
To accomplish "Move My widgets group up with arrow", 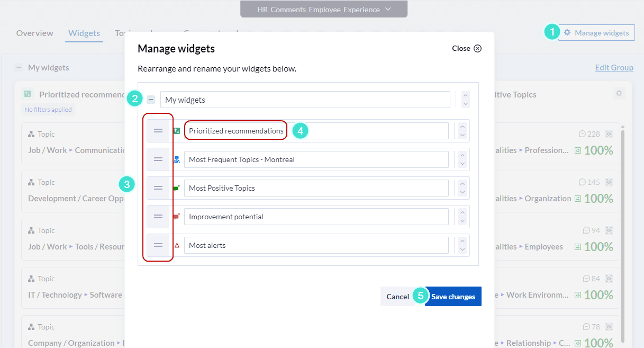I will 465,95.
